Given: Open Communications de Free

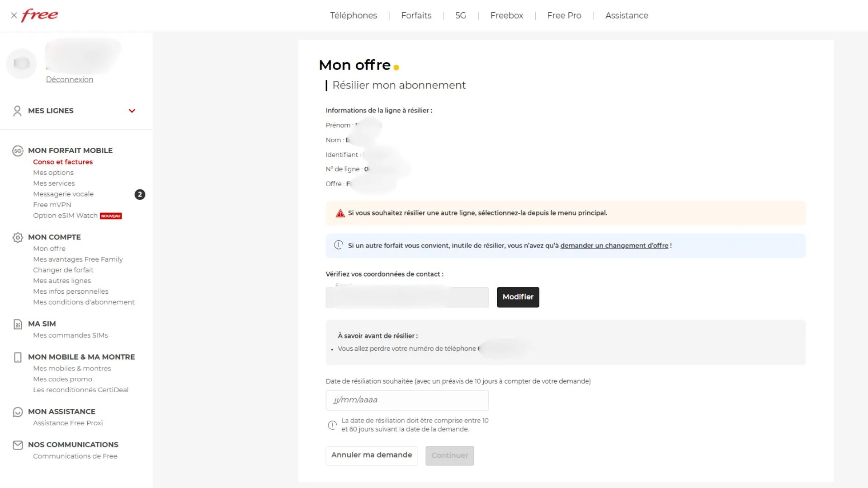Looking at the screenshot, I should coord(75,456).
